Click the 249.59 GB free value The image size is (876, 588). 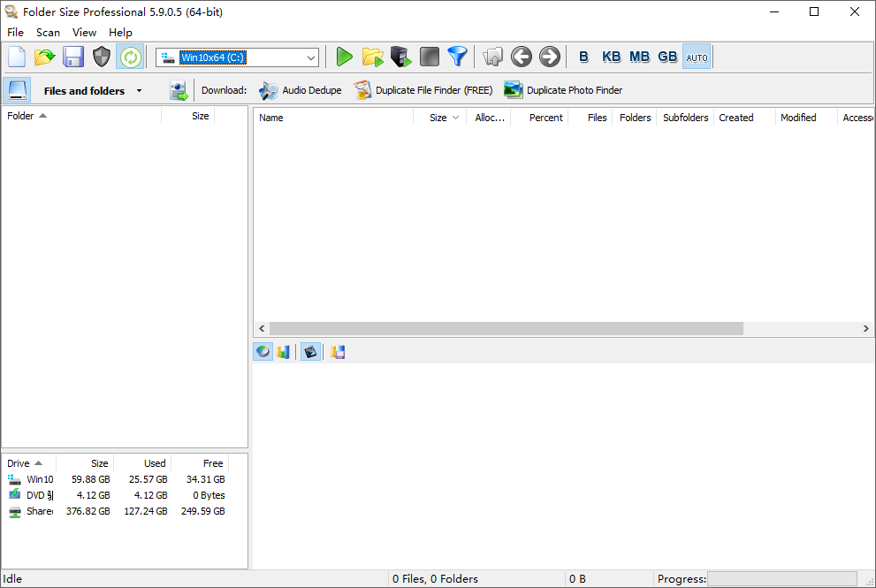tap(202, 511)
